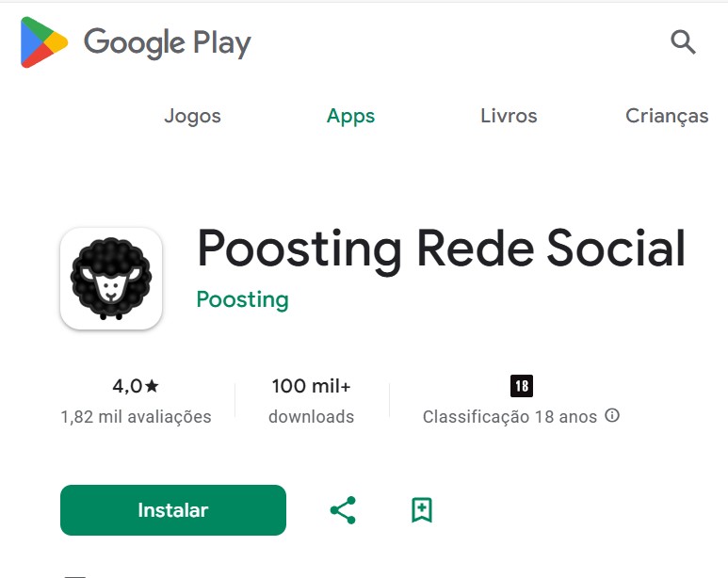Click the star next to 4,0 rating
This screenshot has width=728, height=578.
click(x=152, y=386)
